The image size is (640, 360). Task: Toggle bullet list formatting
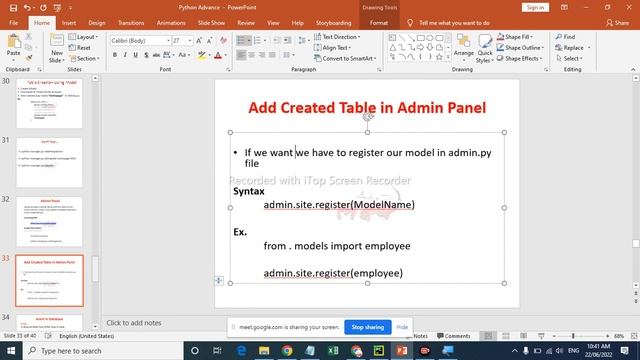241,40
